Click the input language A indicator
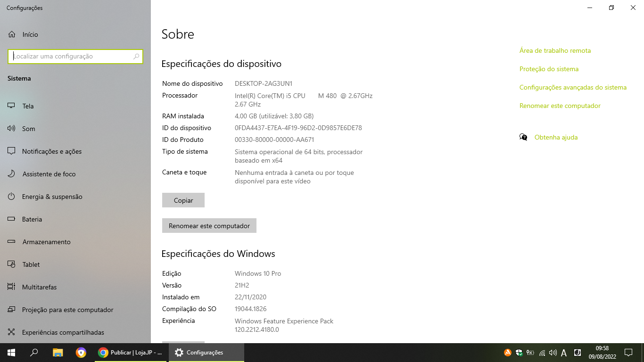This screenshot has width=644, height=362. 564,353
